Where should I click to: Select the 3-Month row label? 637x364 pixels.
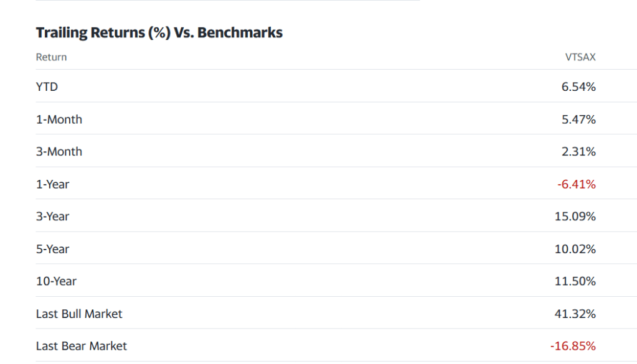click(59, 152)
